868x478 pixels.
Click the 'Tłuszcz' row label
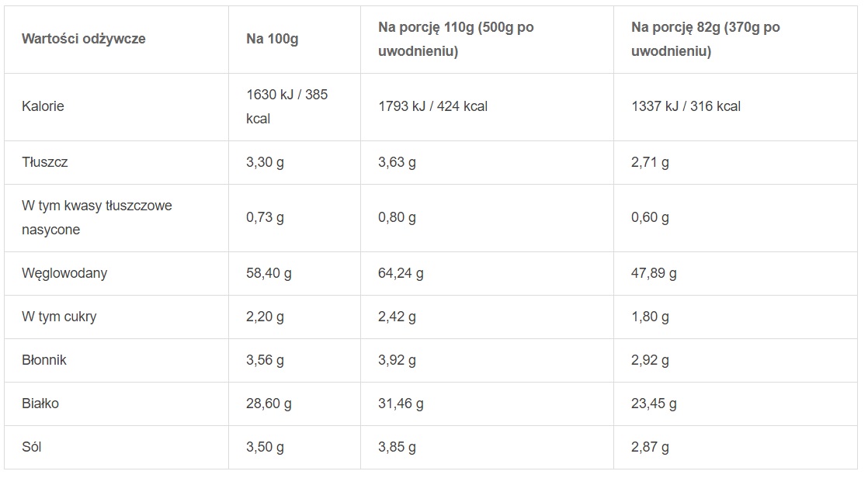(x=46, y=162)
